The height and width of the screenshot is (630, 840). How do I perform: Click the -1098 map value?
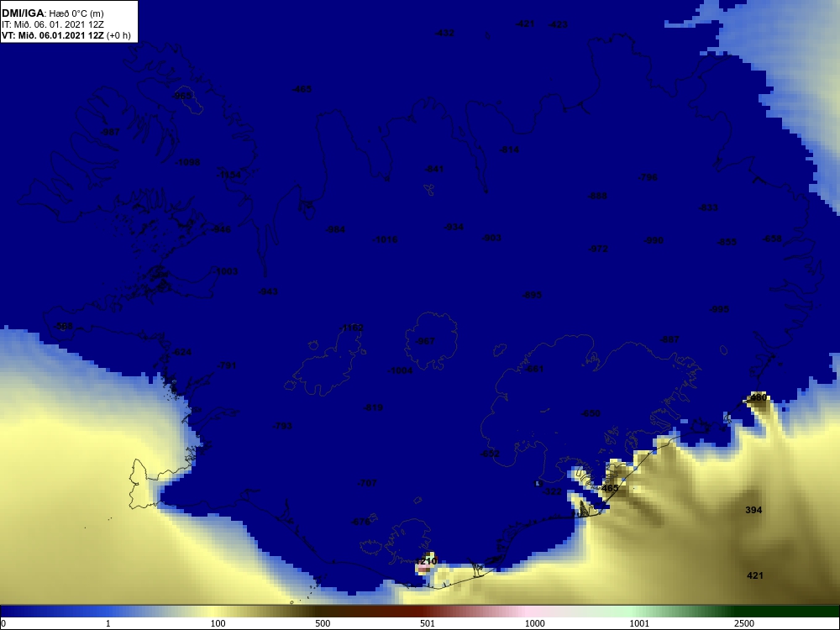[x=187, y=162]
